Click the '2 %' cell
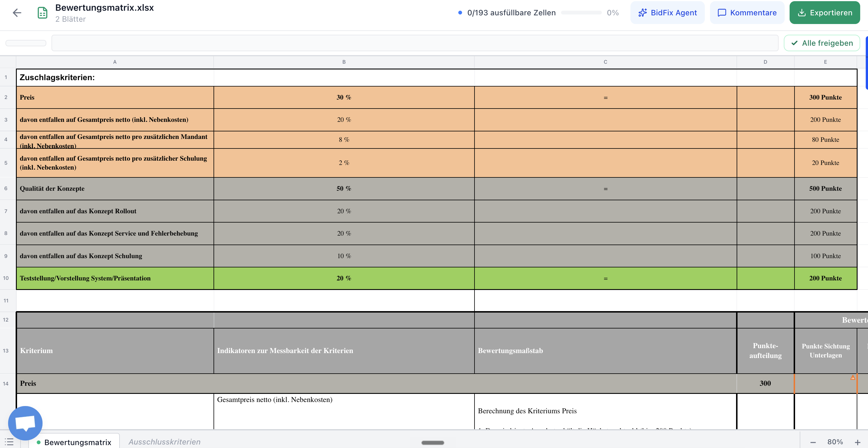This screenshot has height=448, width=868. (344, 163)
